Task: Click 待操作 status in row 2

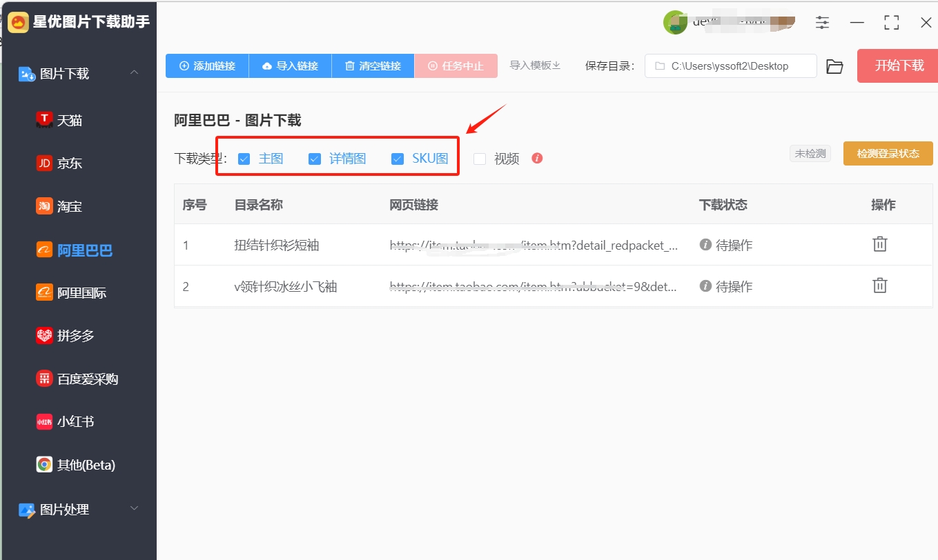Action: point(734,286)
